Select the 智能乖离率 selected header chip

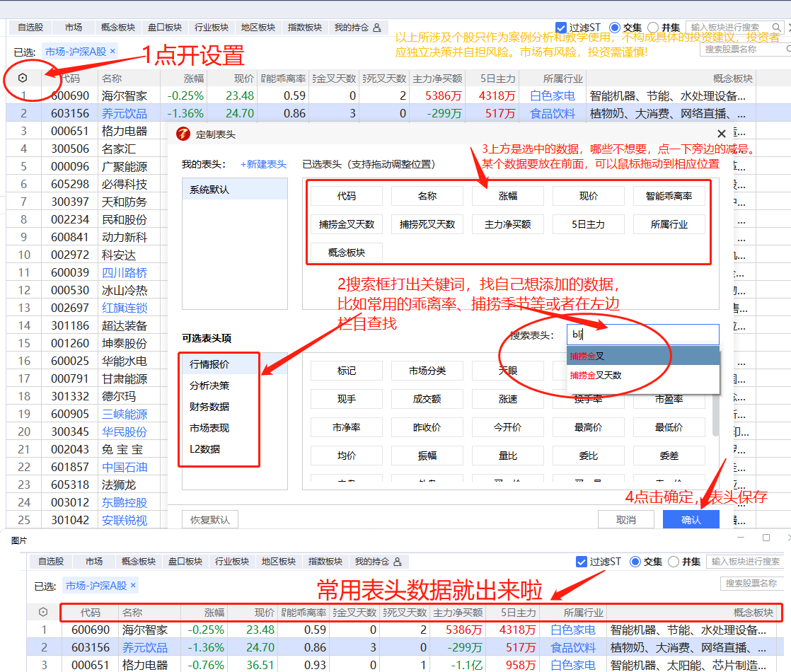tap(669, 196)
